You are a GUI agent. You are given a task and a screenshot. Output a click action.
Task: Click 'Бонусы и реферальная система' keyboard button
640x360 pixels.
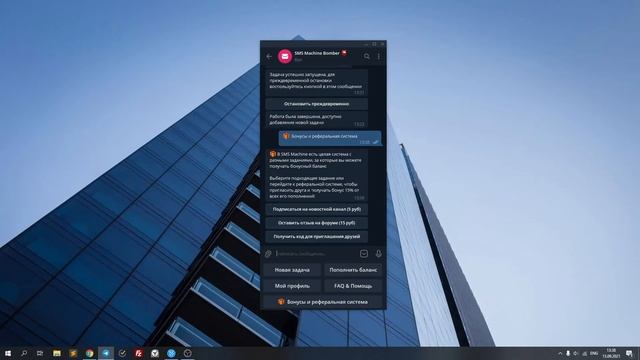323,302
